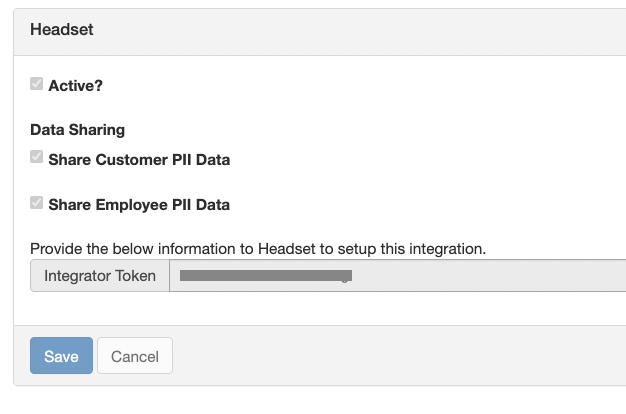Click the Integrator Token addon label
The width and height of the screenshot is (626, 414).
100,276
